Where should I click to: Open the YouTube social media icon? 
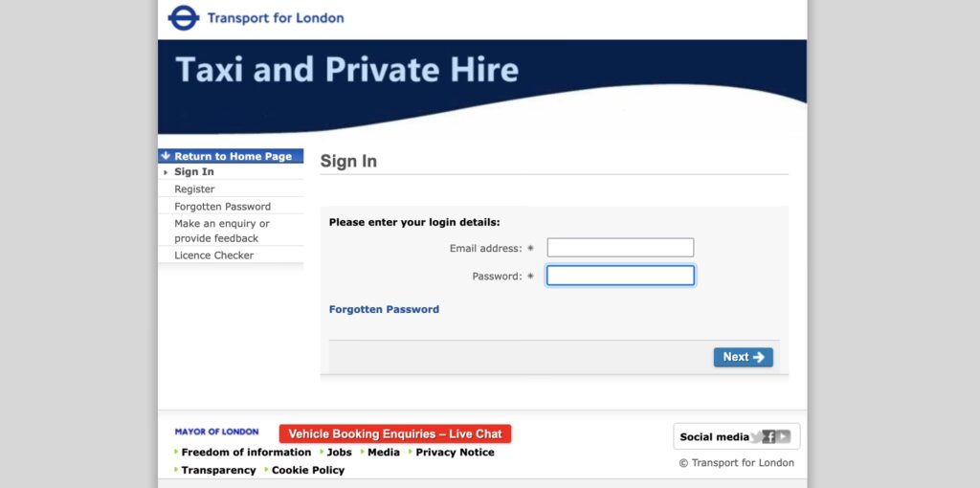(x=784, y=437)
